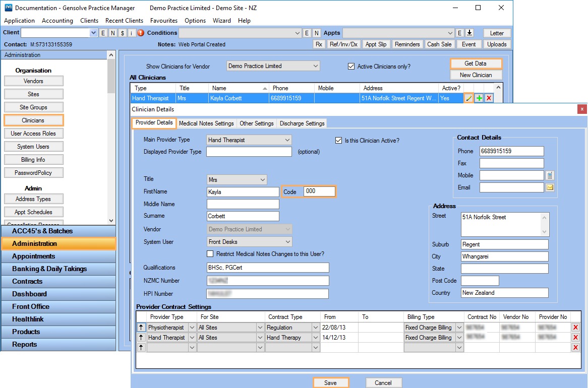
Task: Click the red X delete icon in clinician row
Action: pyautogui.click(x=489, y=98)
